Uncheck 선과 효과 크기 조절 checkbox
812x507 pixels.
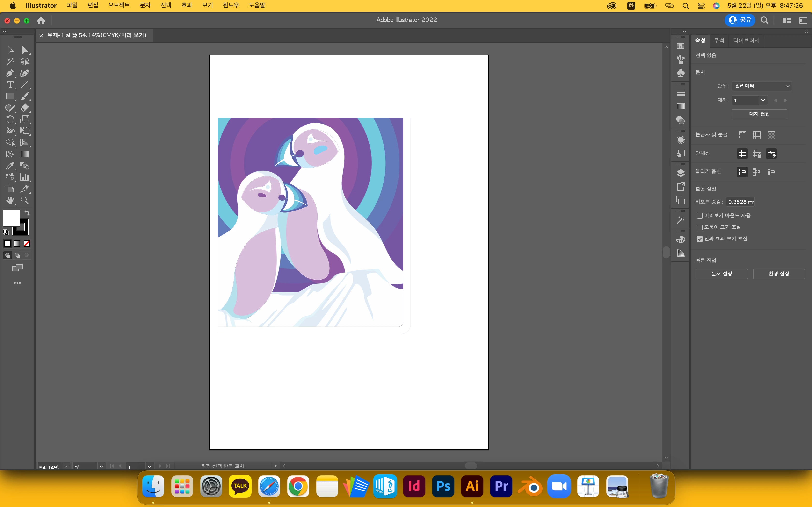(700, 239)
